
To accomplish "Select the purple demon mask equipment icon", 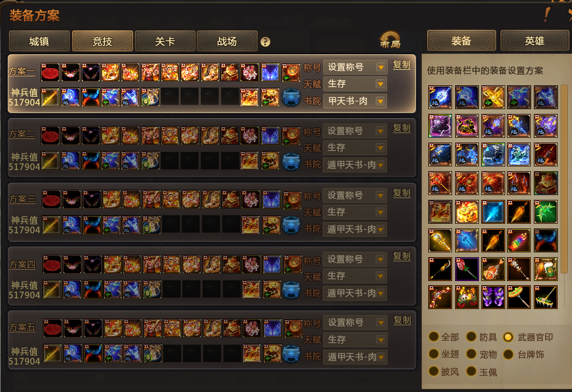I will click(x=493, y=297).
